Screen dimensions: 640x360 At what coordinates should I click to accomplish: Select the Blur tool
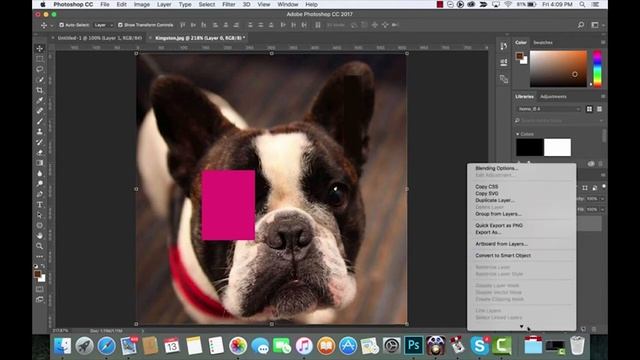pos(40,173)
